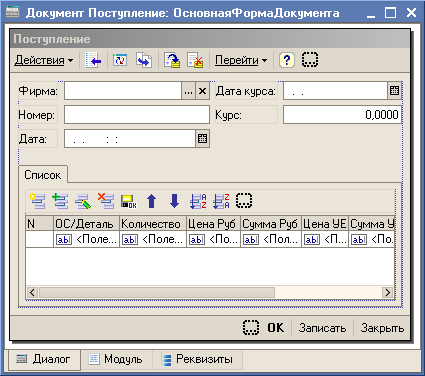Click the table scroll left arrow
The height and width of the screenshot is (376, 425).
tap(32, 293)
